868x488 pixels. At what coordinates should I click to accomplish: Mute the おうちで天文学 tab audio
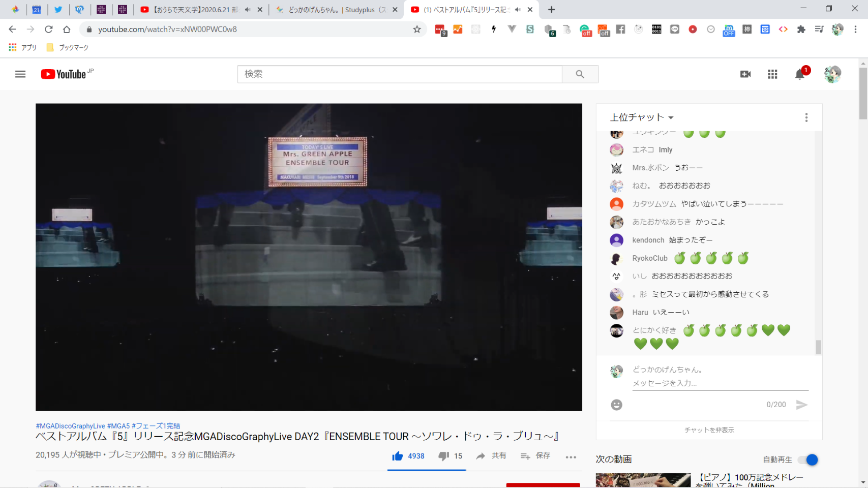[x=248, y=10]
